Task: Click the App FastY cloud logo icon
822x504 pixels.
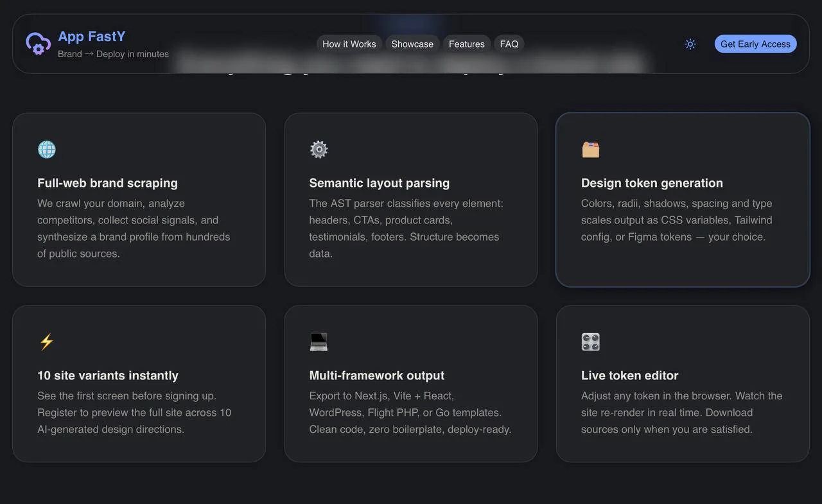Action: coord(38,44)
